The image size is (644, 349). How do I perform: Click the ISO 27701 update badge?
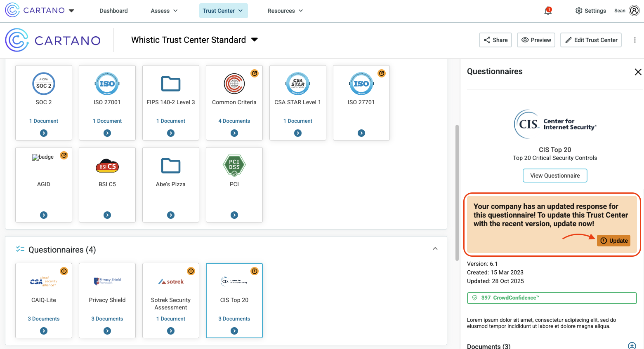(x=382, y=73)
